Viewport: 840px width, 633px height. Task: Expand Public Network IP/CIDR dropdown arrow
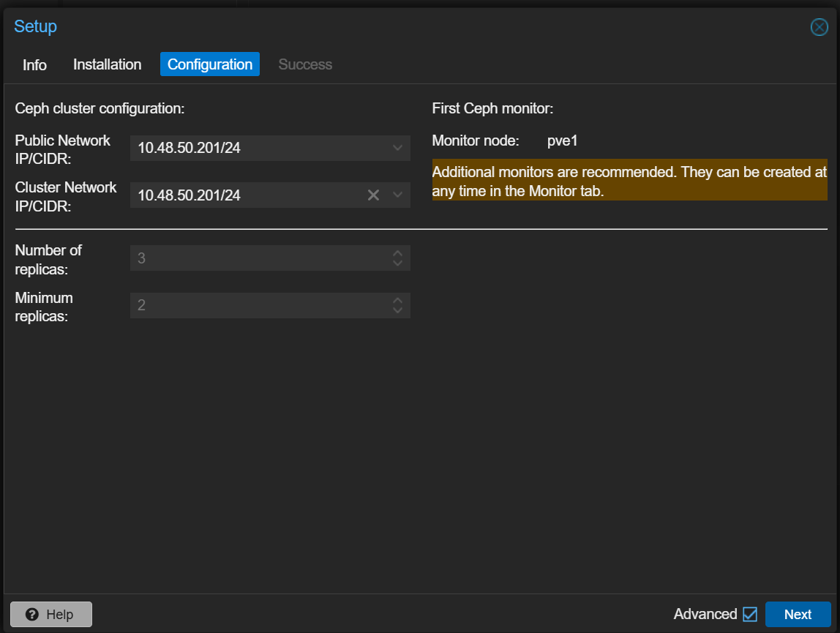point(397,148)
